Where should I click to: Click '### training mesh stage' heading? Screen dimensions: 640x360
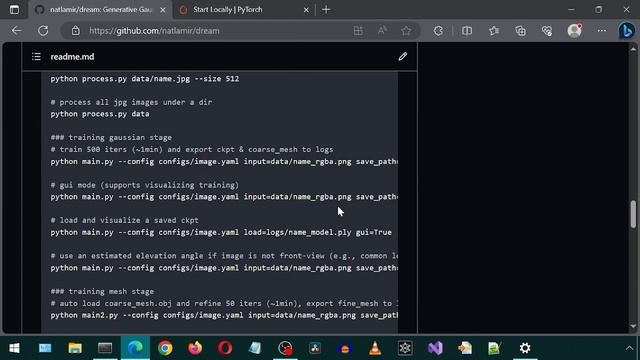(x=102, y=291)
